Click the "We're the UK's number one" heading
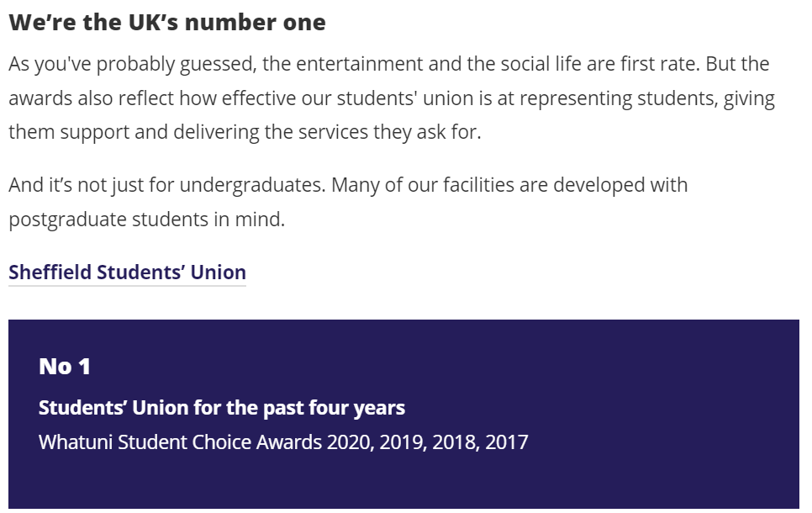 tap(167, 22)
